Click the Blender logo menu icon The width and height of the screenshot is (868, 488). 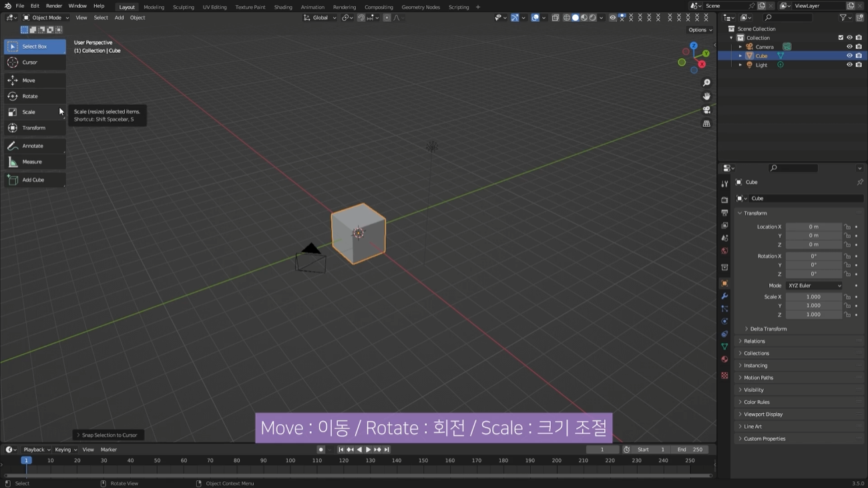[7, 6]
